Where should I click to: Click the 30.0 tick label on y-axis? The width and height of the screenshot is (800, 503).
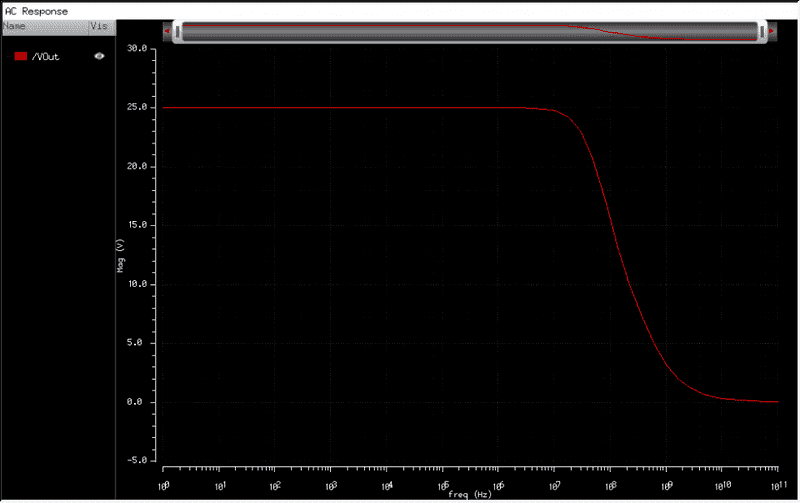(137, 48)
